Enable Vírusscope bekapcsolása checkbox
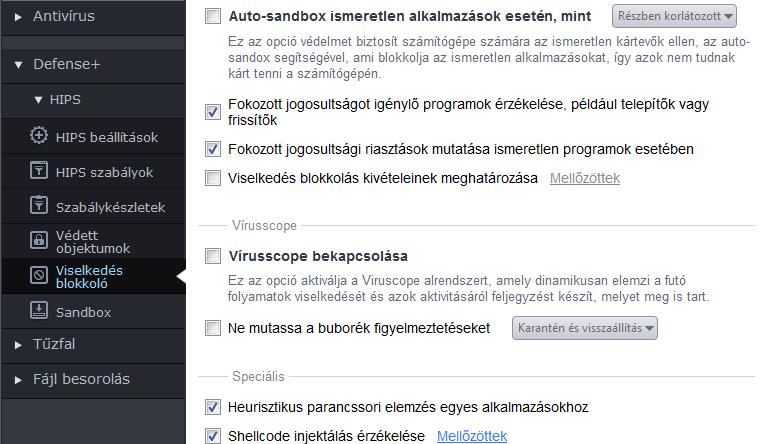The image size is (763, 444). (213, 256)
